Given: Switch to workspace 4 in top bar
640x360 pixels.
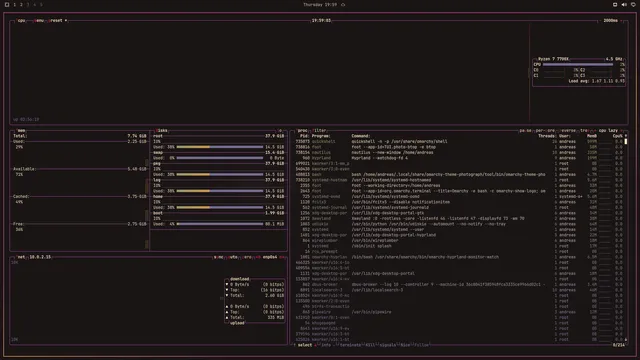Looking at the screenshot, I should [x=35, y=4].
